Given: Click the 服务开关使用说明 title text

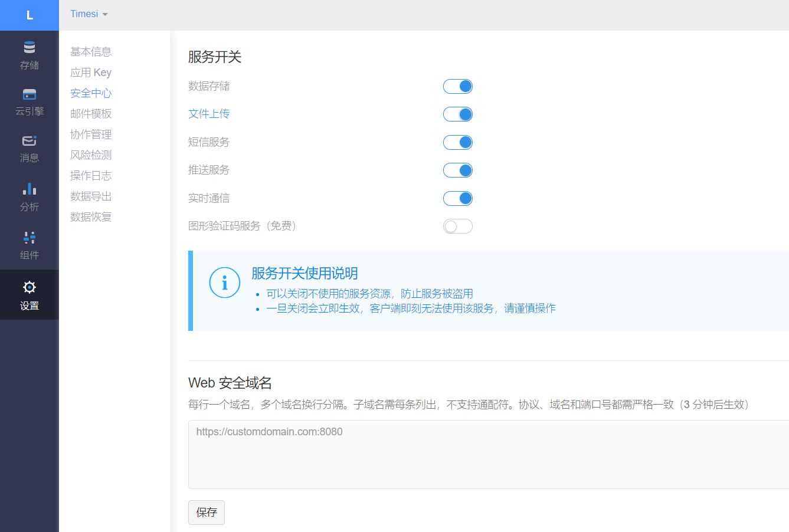Looking at the screenshot, I should (x=305, y=273).
